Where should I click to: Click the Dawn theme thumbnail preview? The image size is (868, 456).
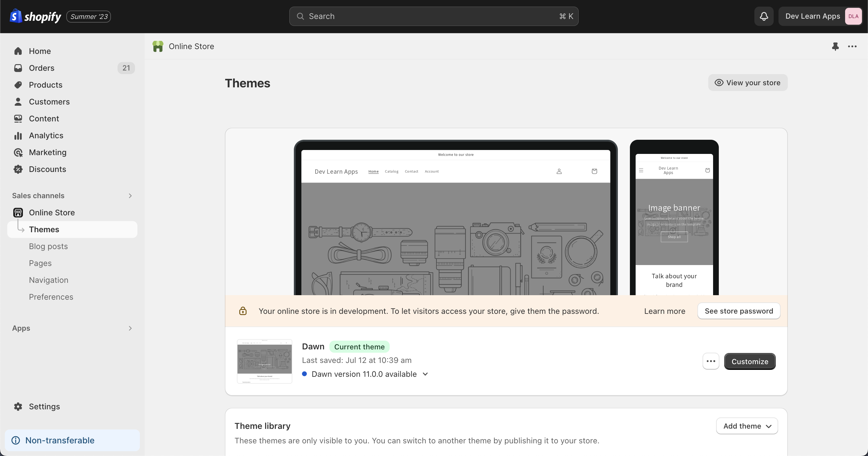click(x=265, y=361)
